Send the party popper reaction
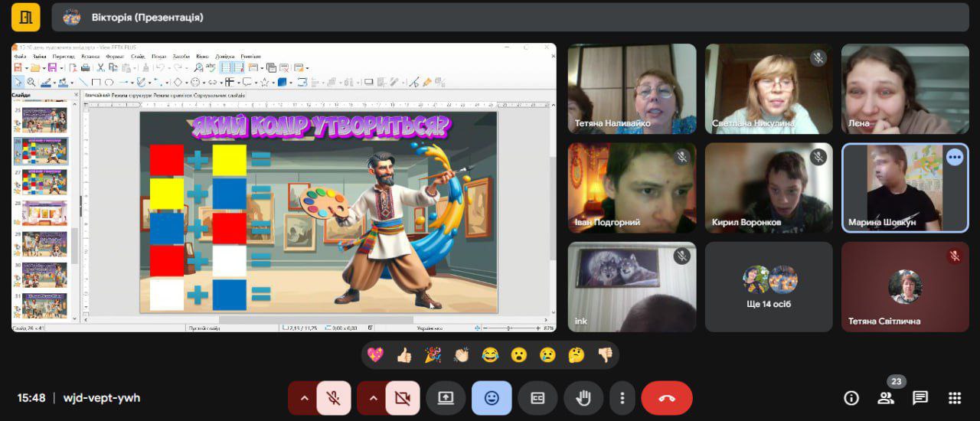This screenshot has height=421, width=980. click(433, 355)
